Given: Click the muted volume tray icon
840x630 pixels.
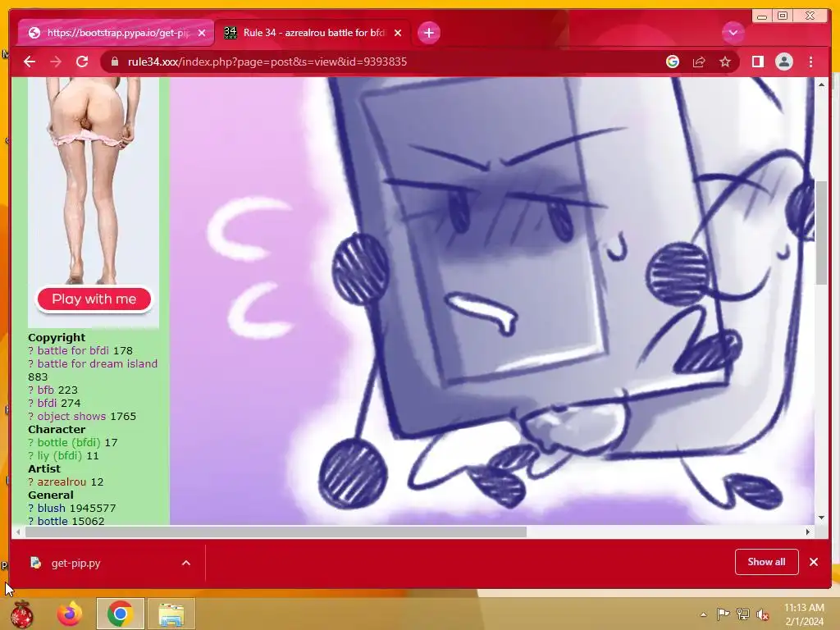Looking at the screenshot, I should point(763,614).
